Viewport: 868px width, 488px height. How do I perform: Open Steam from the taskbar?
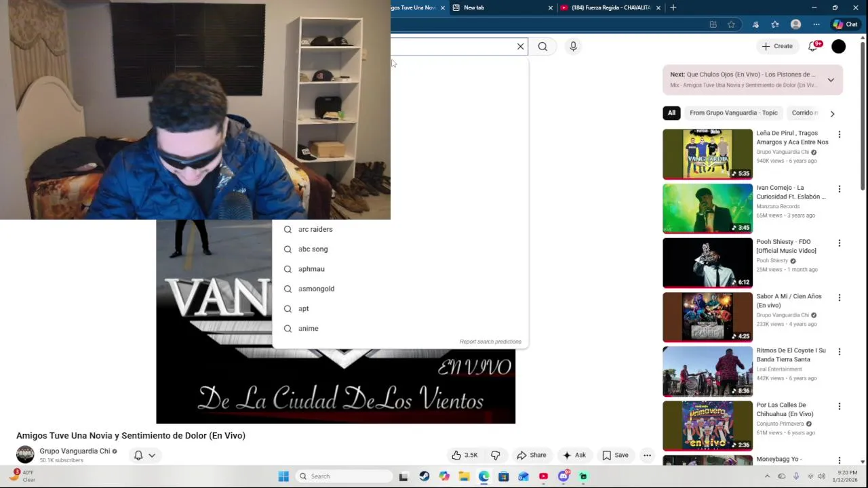[x=424, y=476]
